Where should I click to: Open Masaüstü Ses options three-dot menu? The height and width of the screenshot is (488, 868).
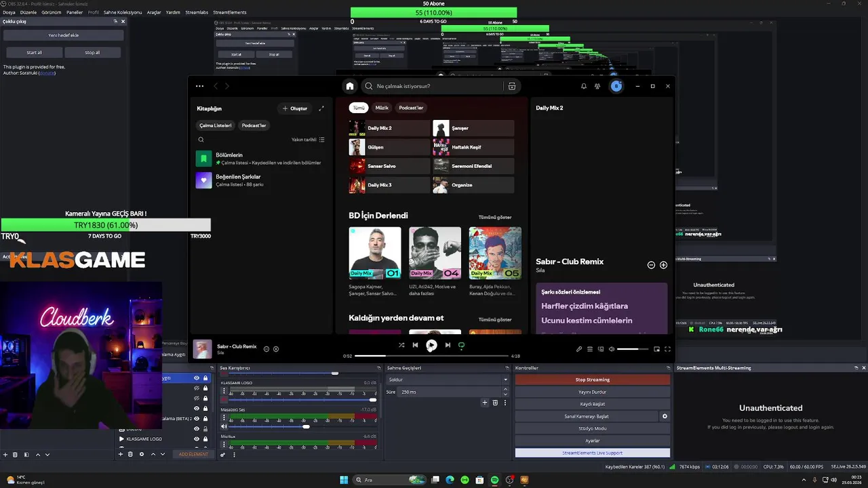coord(224,418)
